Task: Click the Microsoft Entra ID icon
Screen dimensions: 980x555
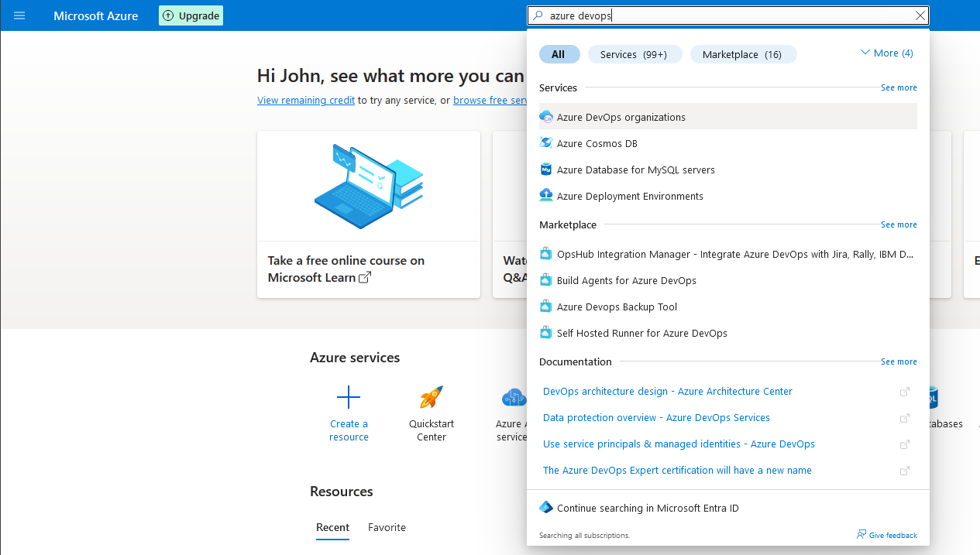Action: (546, 508)
